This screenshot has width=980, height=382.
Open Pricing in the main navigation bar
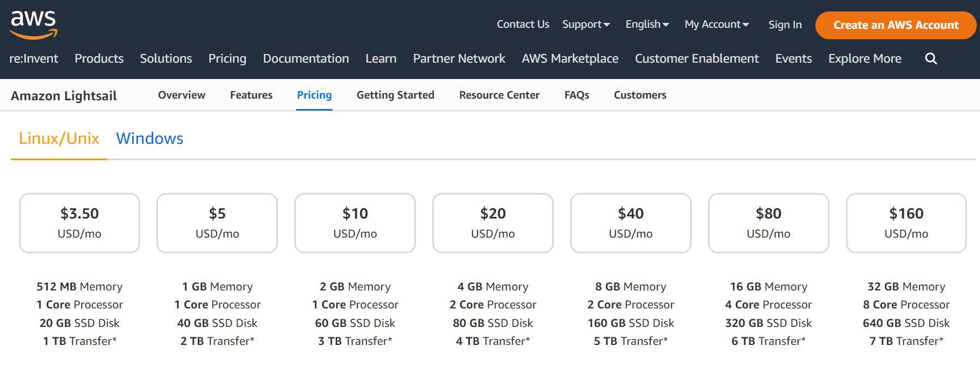click(227, 58)
